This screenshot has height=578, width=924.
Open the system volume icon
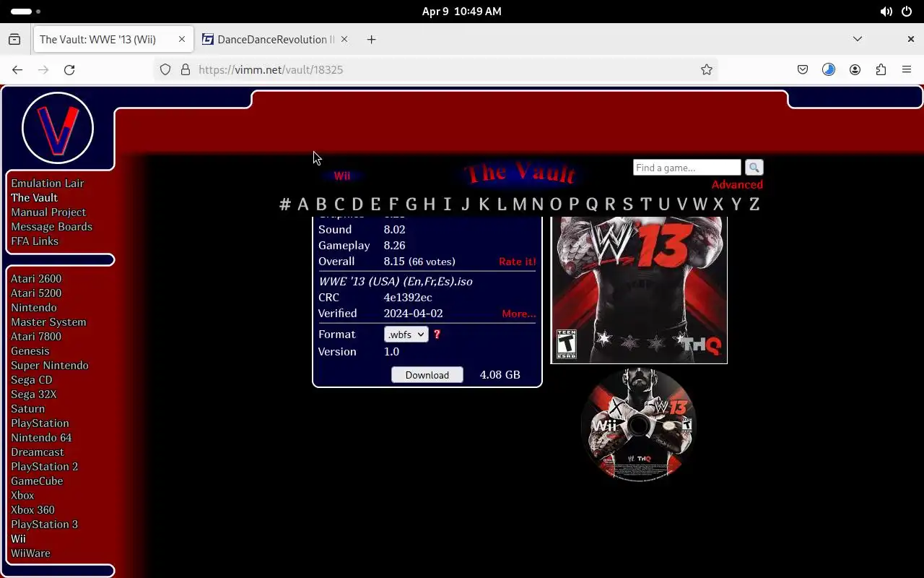[x=886, y=12]
